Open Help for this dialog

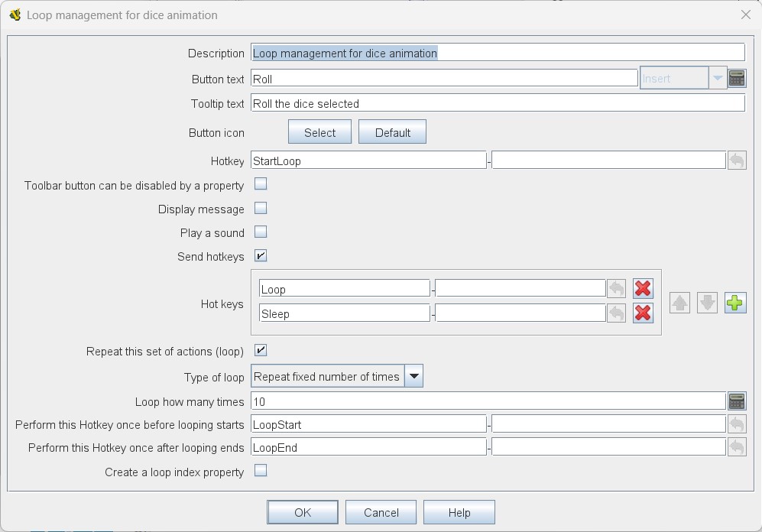coord(459,512)
